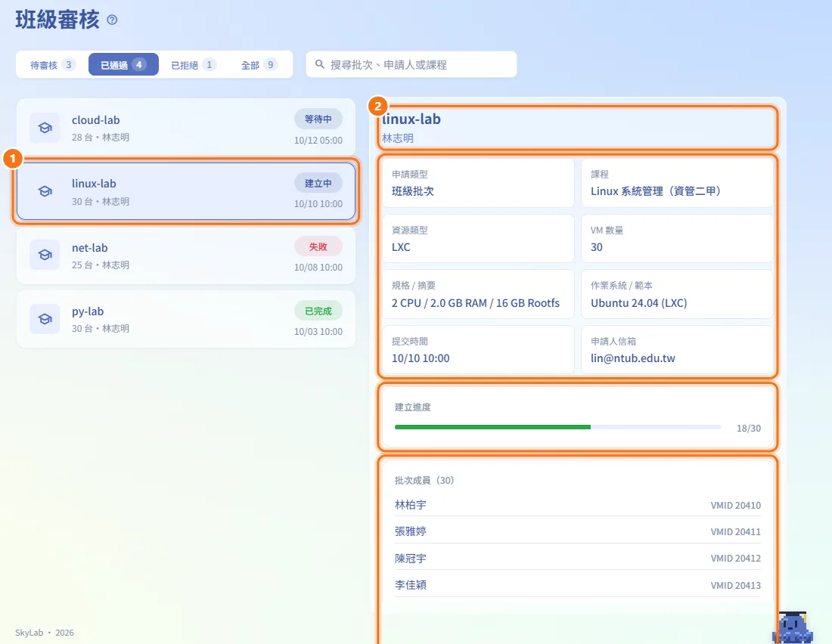Image resolution: width=832 pixels, height=644 pixels.
Task: Click the graduation cap icon for cloud-lab
Action: pos(45,128)
